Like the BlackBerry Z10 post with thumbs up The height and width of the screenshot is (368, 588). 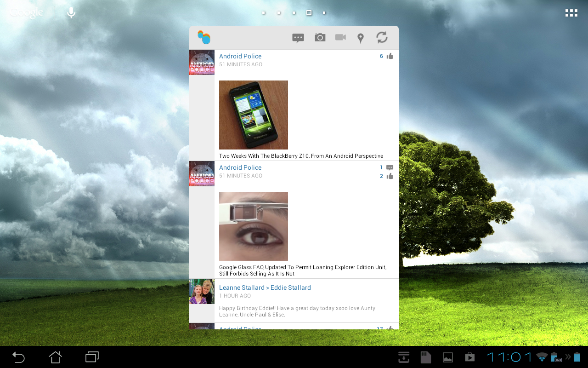pos(390,56)
